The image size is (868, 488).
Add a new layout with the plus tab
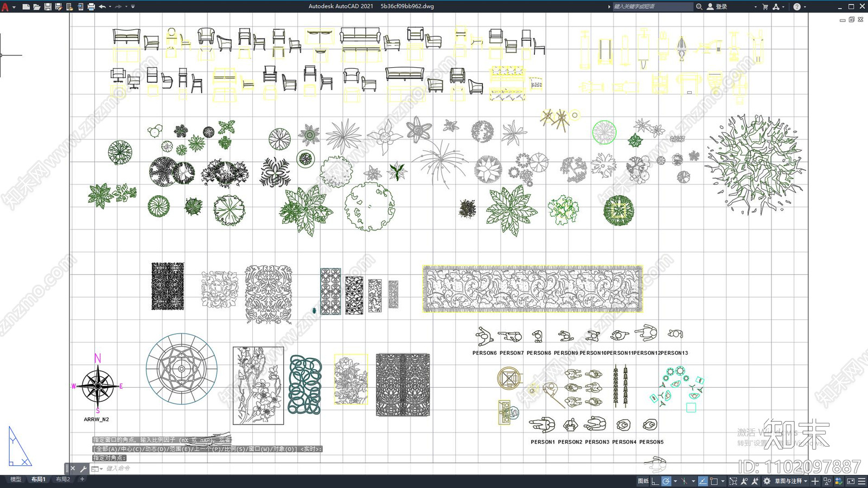click(x=82, y=479)
